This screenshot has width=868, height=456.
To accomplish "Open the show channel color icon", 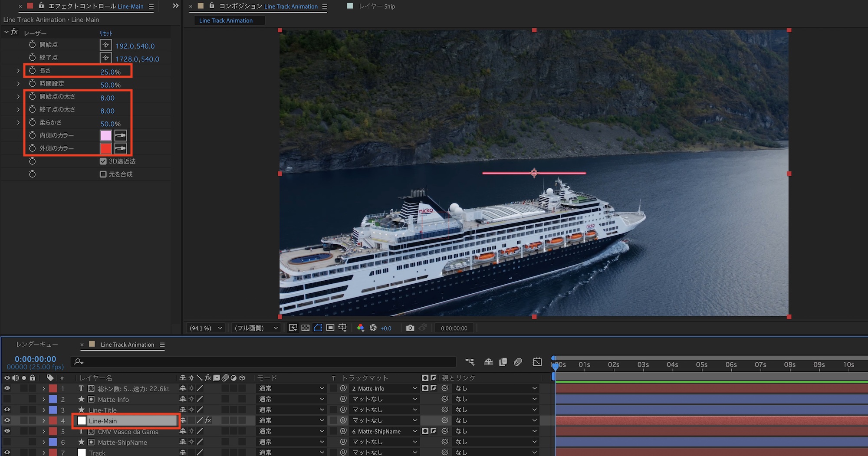I will point(360,328).
